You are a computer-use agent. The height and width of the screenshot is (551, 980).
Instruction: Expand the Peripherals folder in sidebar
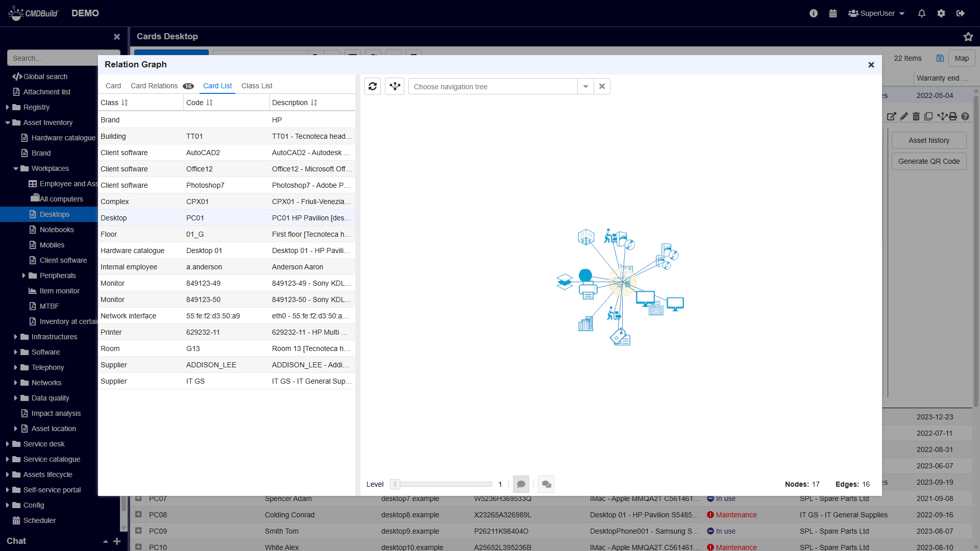pos(23,275)
